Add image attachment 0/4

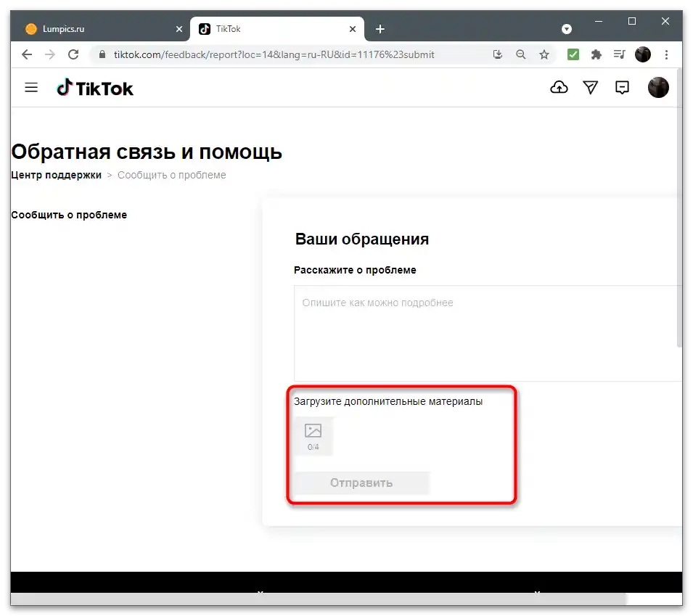coord(313,436)
